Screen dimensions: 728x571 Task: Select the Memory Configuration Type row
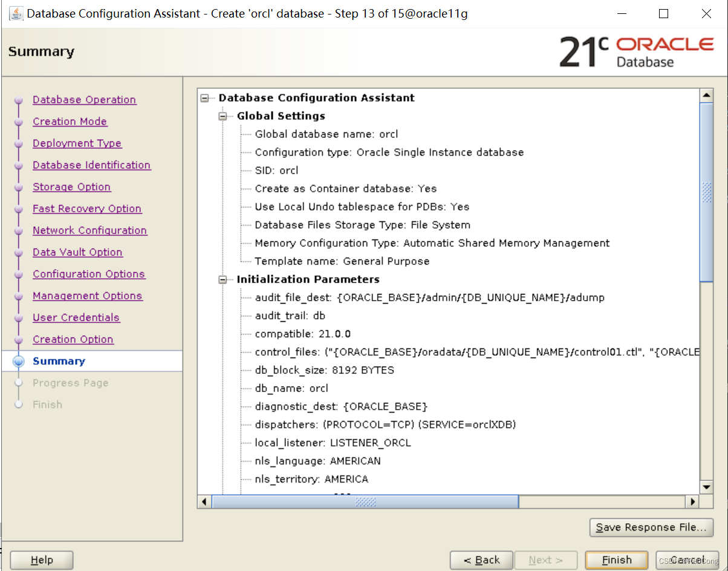pos(432,243)
